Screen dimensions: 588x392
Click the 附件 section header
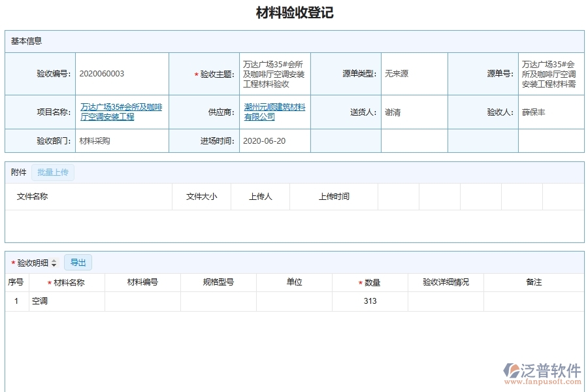click(18, 172)
